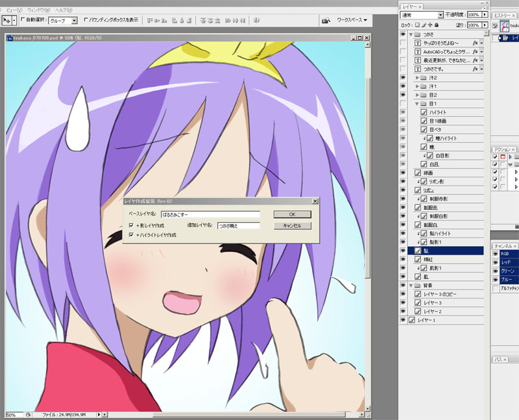Image resolution: width=519 pixels, height=420 pixels.
Task: Open the status bar file info arrow
Action: click(99, 414)
